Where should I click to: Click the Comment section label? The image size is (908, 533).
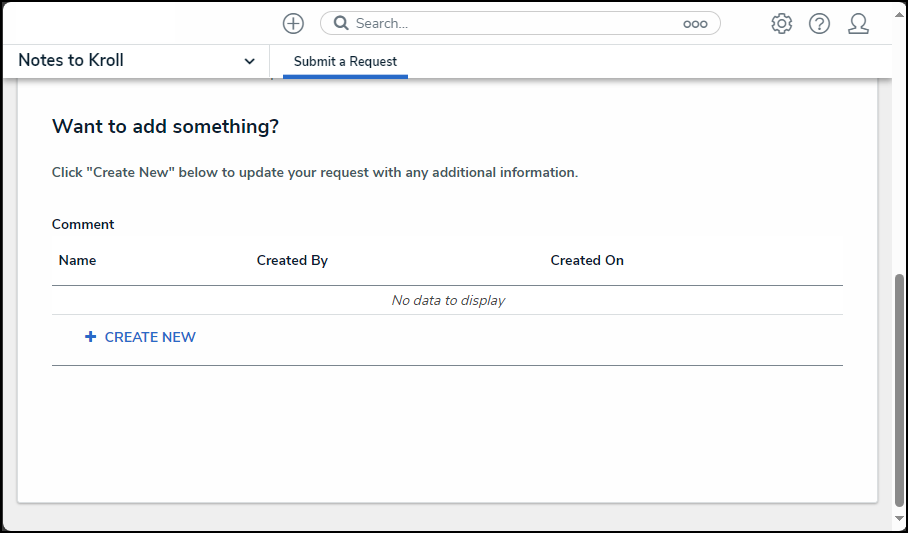click(x=83, y=224)
